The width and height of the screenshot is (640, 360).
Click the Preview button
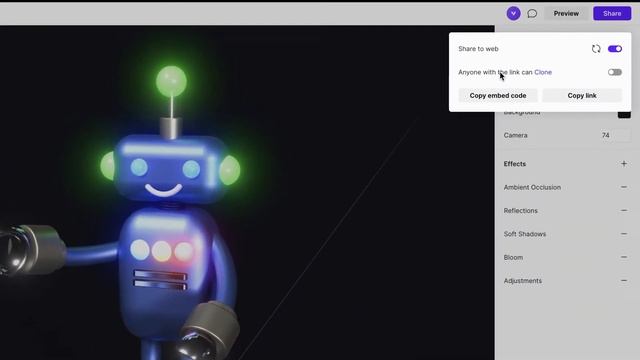(566, 13)
